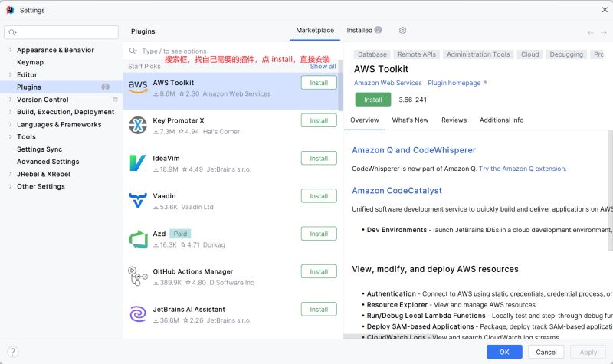This screenshot has width=613, height=364.
Task: Click the Cancel button
Action: pos(546,352)
